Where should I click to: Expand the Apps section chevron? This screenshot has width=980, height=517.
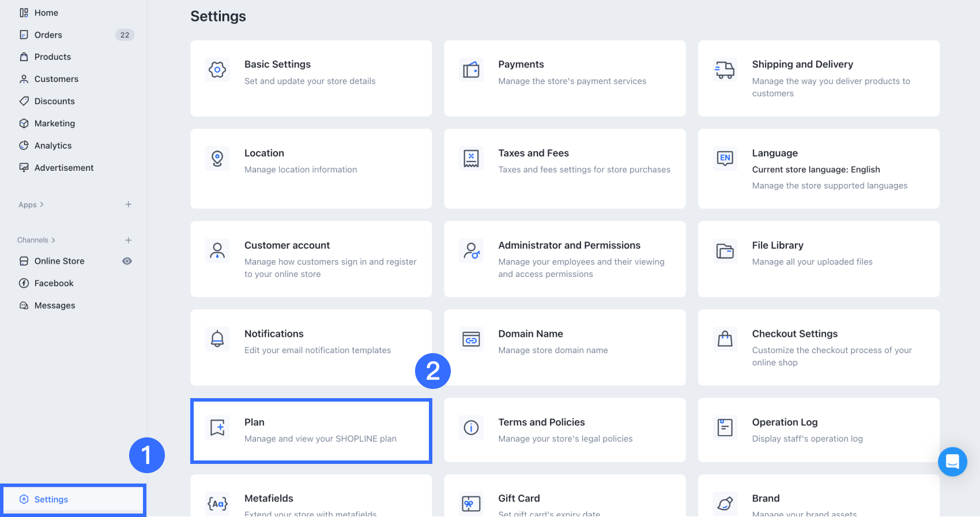[x=42, y=205]
